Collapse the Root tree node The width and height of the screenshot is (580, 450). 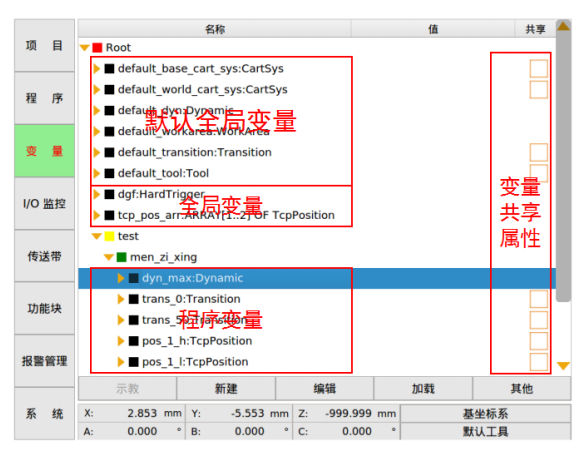coord(85,48)
